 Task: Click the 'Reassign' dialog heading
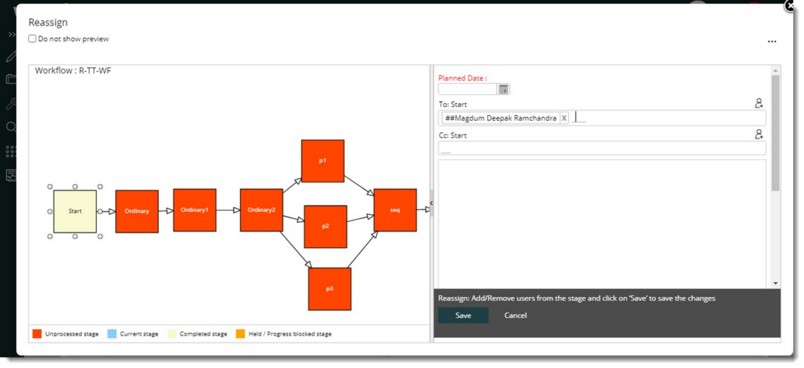pyautogui.click(x=48, y=22)
